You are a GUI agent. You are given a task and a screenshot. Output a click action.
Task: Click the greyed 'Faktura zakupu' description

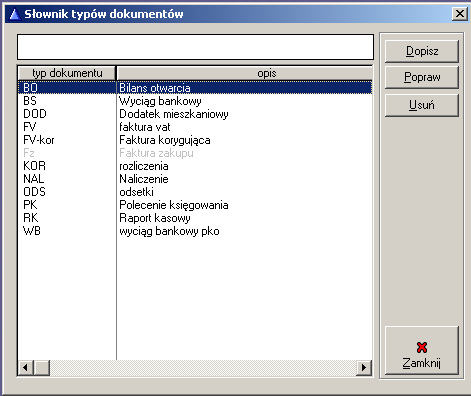pyautogui.click(x=156, y=153)
